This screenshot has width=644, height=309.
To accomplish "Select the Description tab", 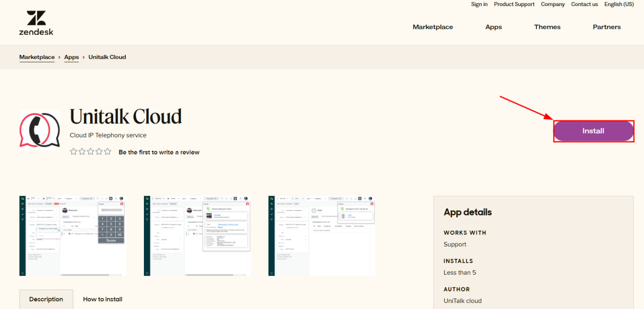I will point(46,299).
